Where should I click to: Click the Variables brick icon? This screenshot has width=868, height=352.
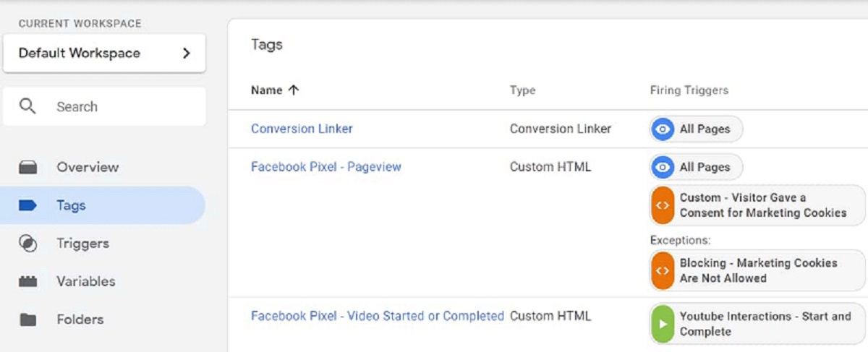[x=28, y=282]
